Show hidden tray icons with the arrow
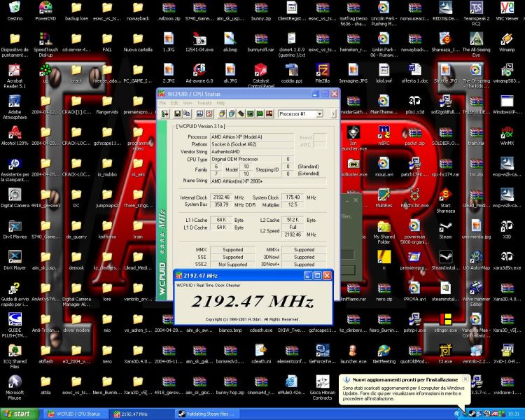Screen dimensions: 525x420 [456, 414]
